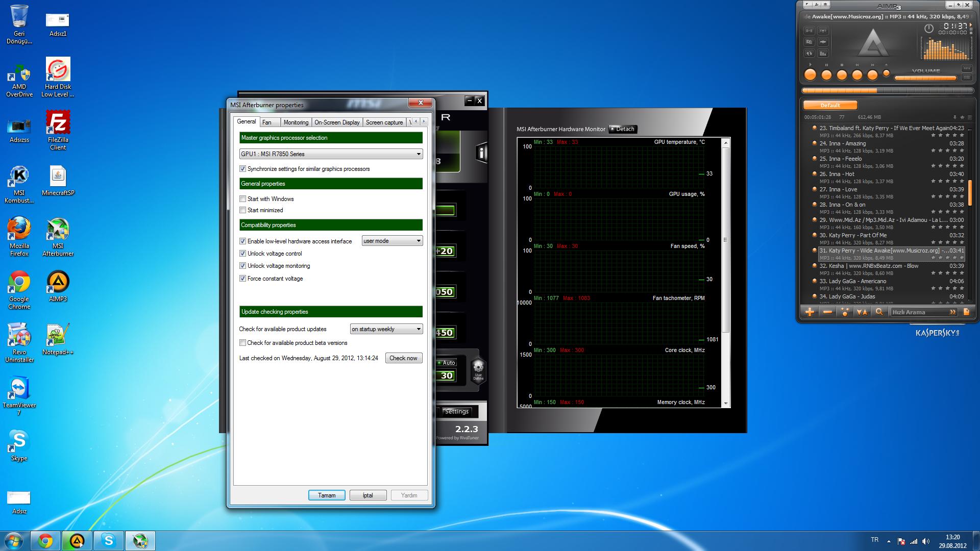Click the Afterburner info icon
This screenshot has height=551, width=980.
coord(481,153)
